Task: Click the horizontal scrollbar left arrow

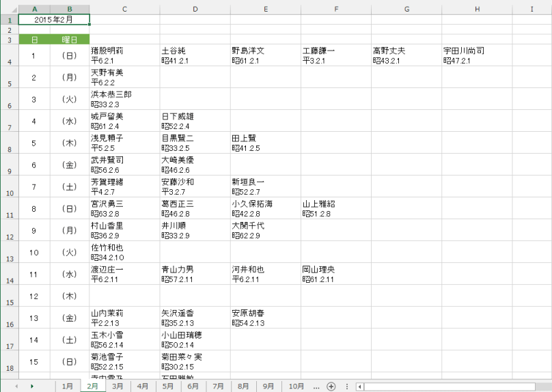Action: click(x=359, y=387)
